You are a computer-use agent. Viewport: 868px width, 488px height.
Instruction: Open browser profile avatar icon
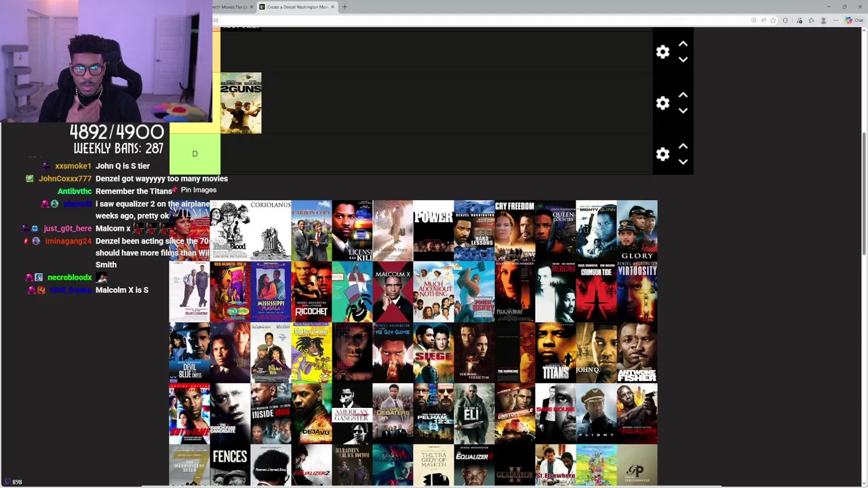coord(824,20)
